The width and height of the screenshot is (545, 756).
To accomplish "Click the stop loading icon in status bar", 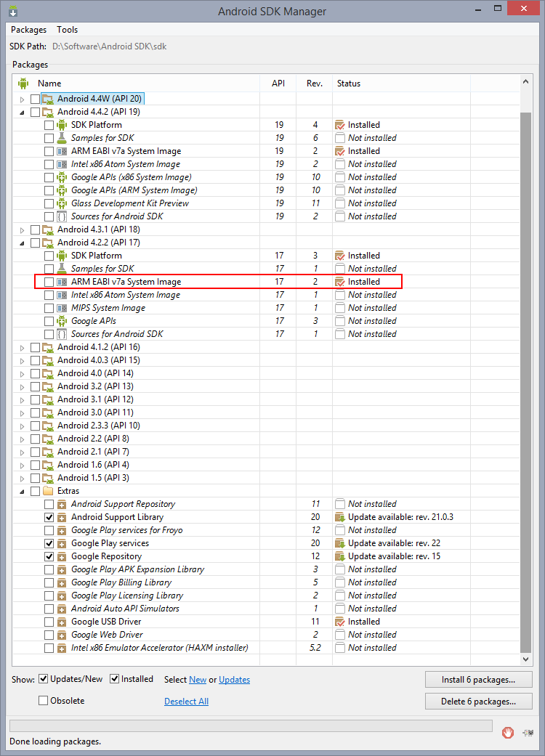I will [x=507, y=732].
